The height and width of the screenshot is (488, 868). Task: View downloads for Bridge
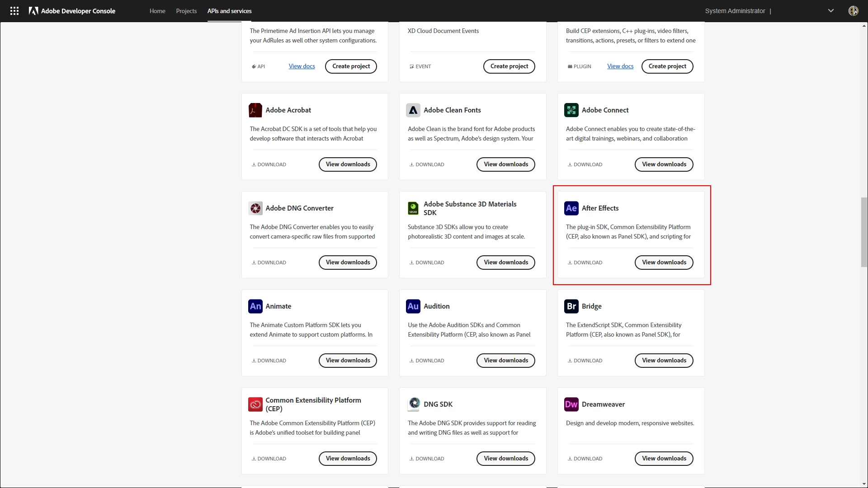click(x=664, y=361)
